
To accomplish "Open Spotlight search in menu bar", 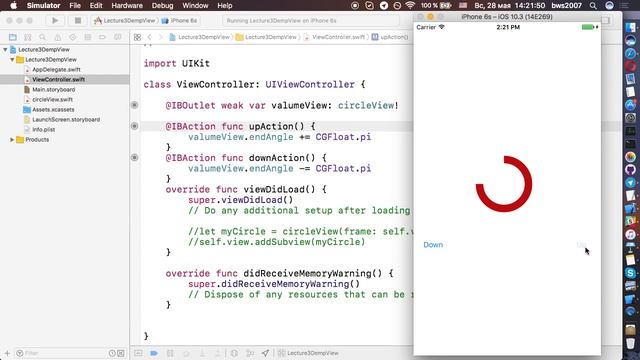I will [x=593, y=6].
